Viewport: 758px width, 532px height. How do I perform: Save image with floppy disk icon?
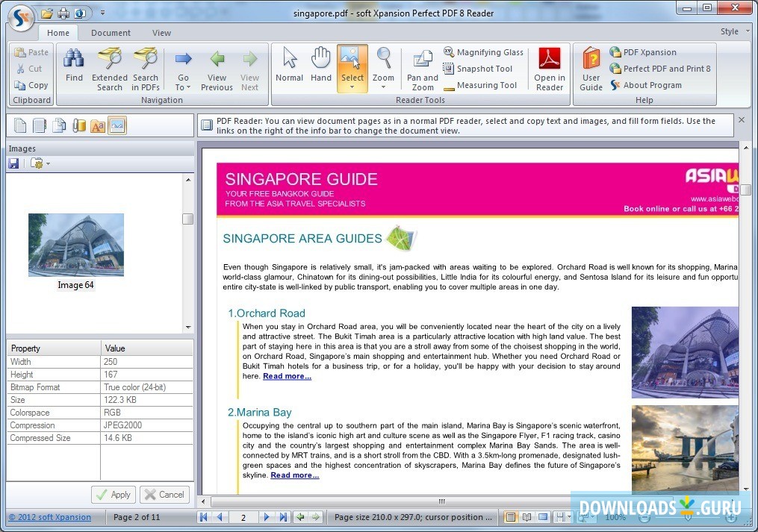[13, 163]
